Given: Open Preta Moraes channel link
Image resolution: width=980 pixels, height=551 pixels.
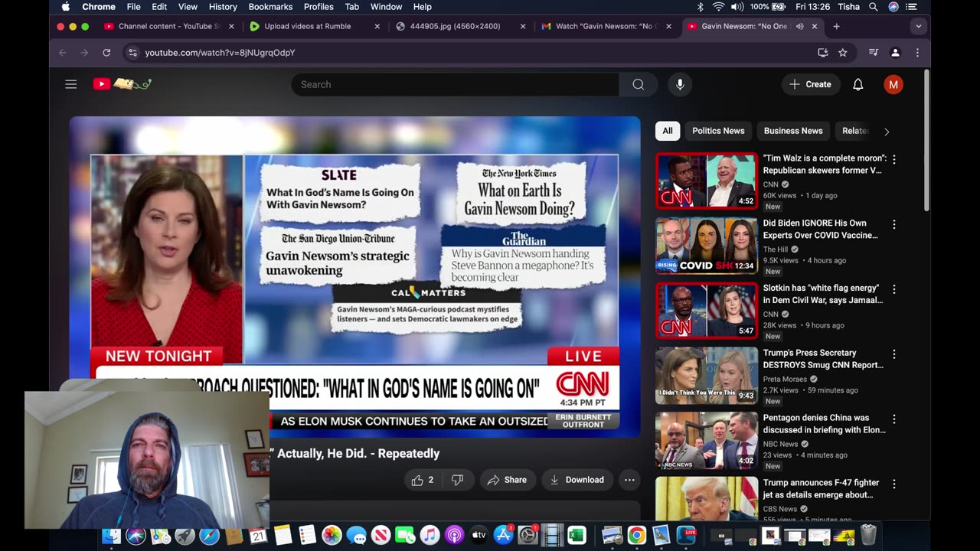Looking at the screenshot, I should [x=786, y=379].
